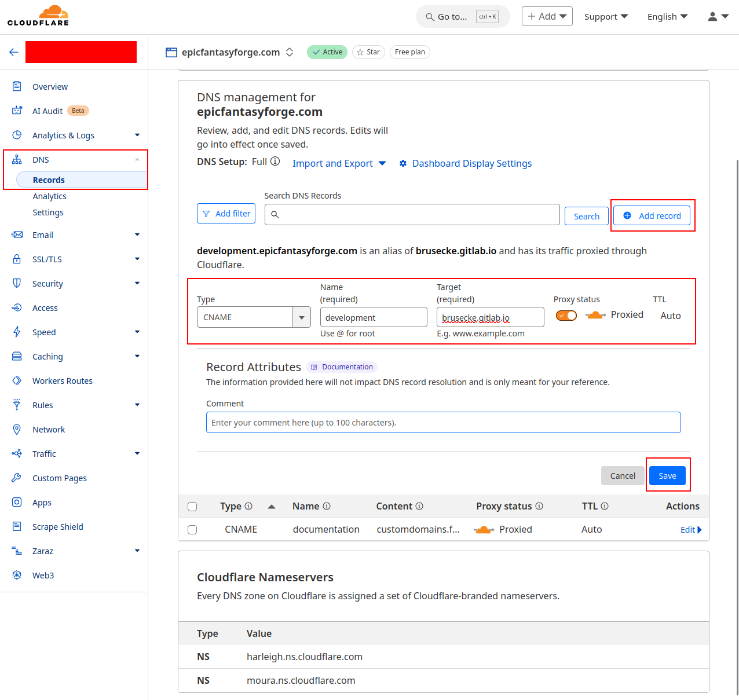Click the Custom Pages wrench icon
The image size is (739, 700).
(x=17, y=478)
